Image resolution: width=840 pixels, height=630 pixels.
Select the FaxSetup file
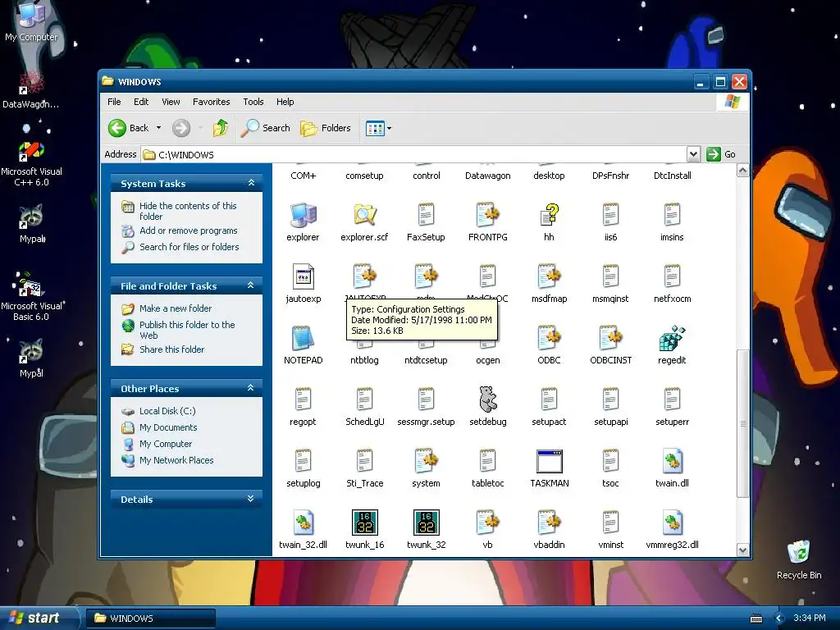[x=426, y=216]
